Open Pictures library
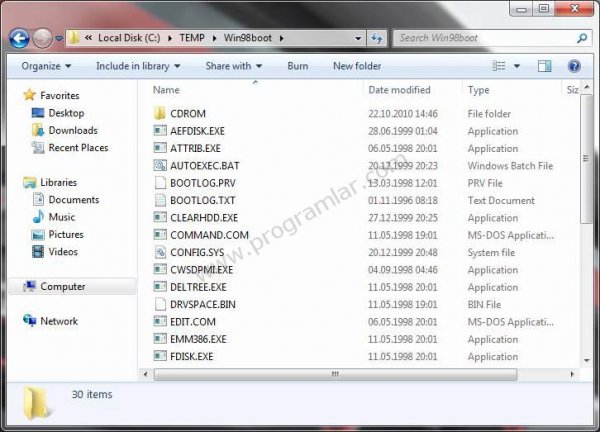Screen dimensions: 600x432 point(66,235)
